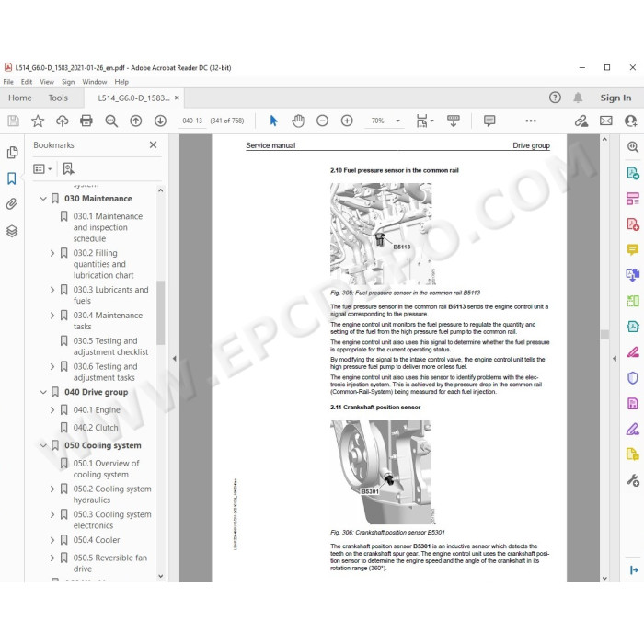This screenshot has height=644, width=644.
Task: Add file to starred favorites
Action: [x=38, y=121]
